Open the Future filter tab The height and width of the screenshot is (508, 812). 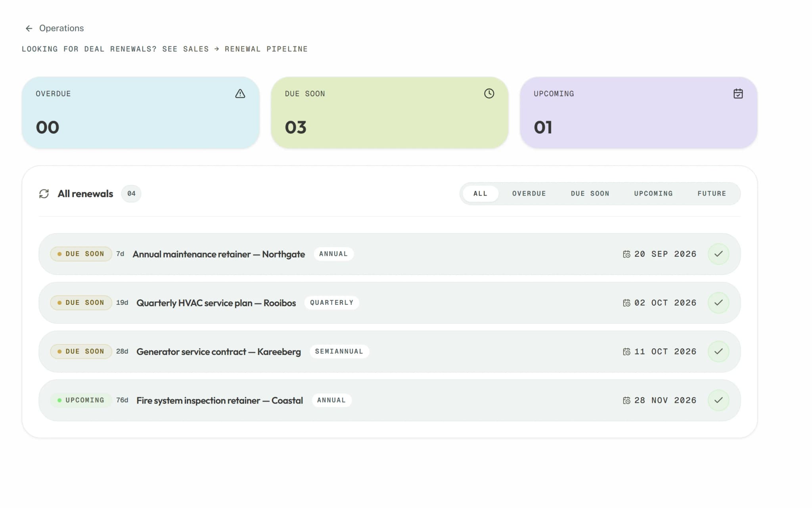point(712,194)
